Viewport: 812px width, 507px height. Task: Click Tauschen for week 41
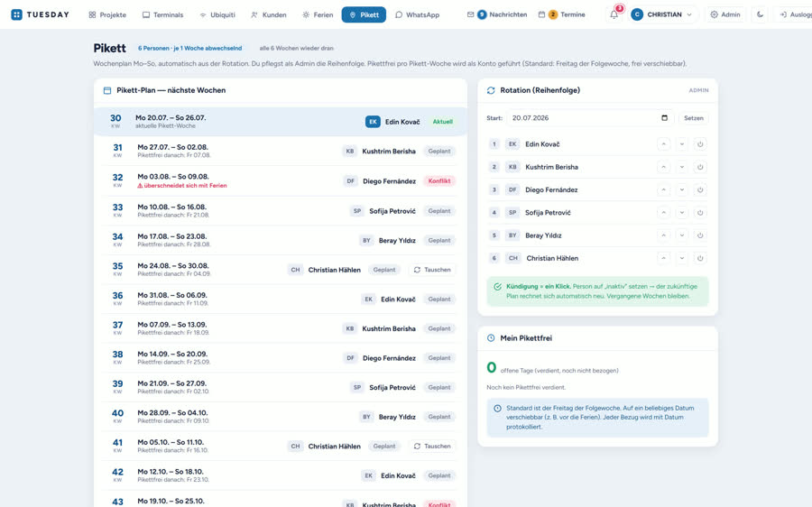[x=432, y=447]
